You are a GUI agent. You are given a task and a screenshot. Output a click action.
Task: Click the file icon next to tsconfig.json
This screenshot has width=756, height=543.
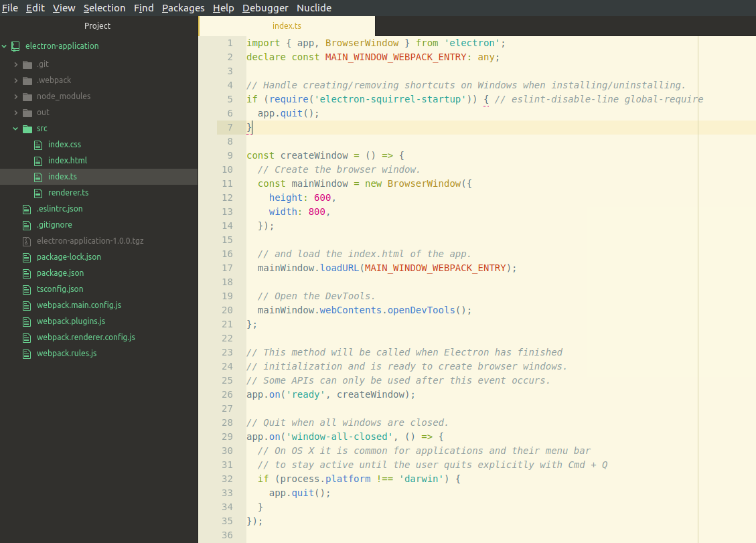[26, 289]
